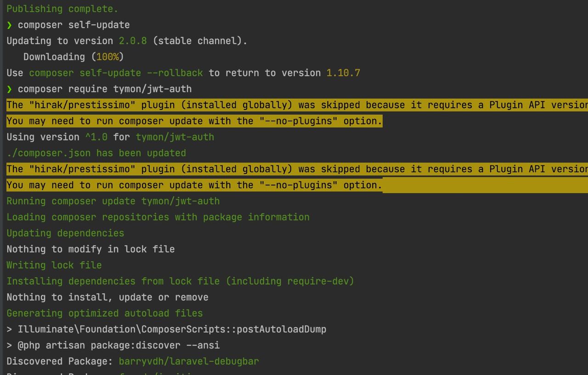The height and width of the screenshot is (375, 588).
Task: Click 'Nothing to modify in lock file'
Action: 90,249
